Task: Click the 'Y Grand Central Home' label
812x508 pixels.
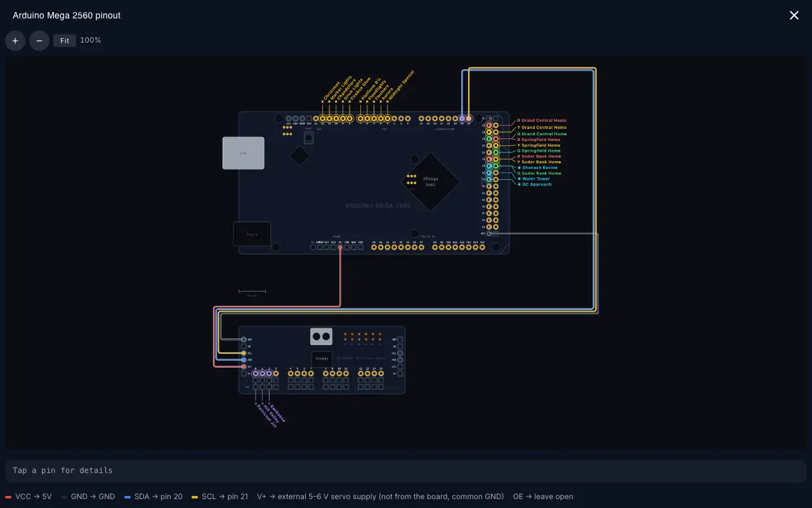Action: (x=542, y=127)
